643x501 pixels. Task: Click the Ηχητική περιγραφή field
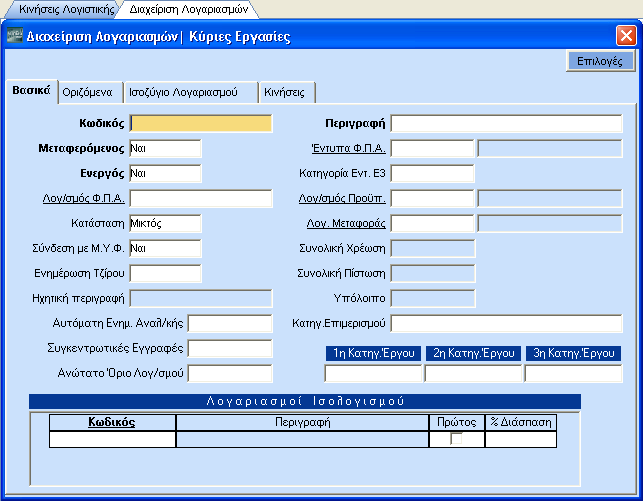[201, 298]
